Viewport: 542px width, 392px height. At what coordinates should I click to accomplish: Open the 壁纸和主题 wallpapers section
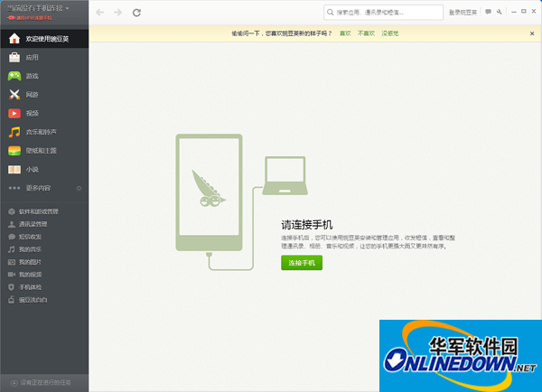click(x=44, y=151)
